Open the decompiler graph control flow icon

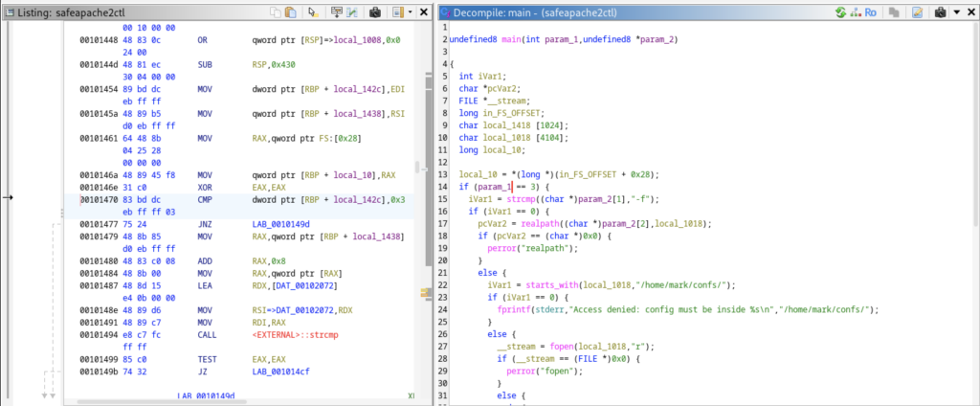(856, 12)
